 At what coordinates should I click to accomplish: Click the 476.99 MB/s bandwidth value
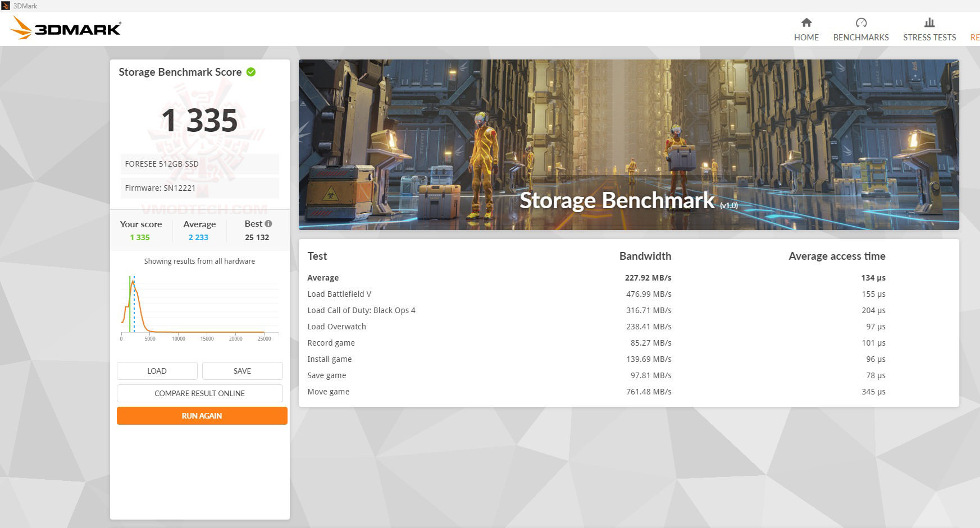(x=649, y=294)
